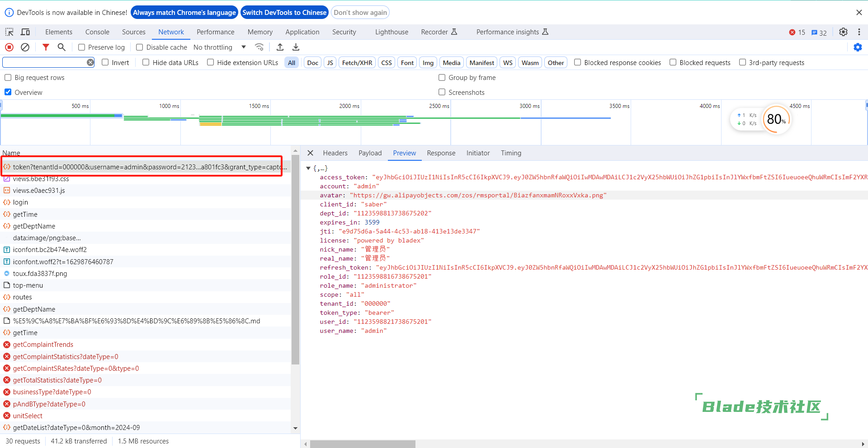
Task: Open the Application panel
Action: tap(302, 32)
